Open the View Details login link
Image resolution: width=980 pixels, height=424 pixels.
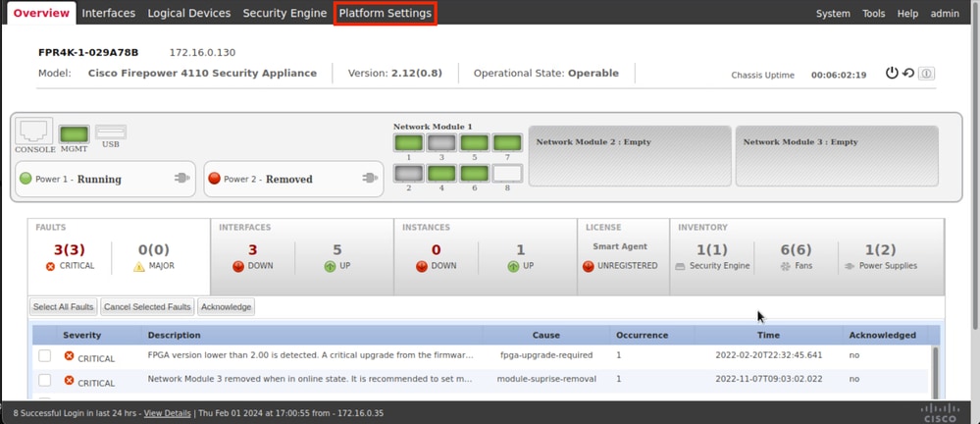pyautogui.click(x=168, y=413)
